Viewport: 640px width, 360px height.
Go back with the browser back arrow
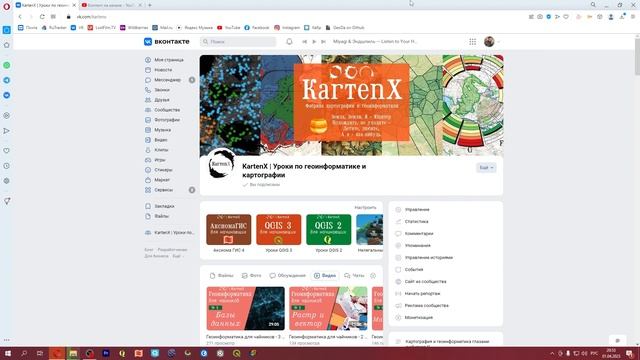point(20,17)
